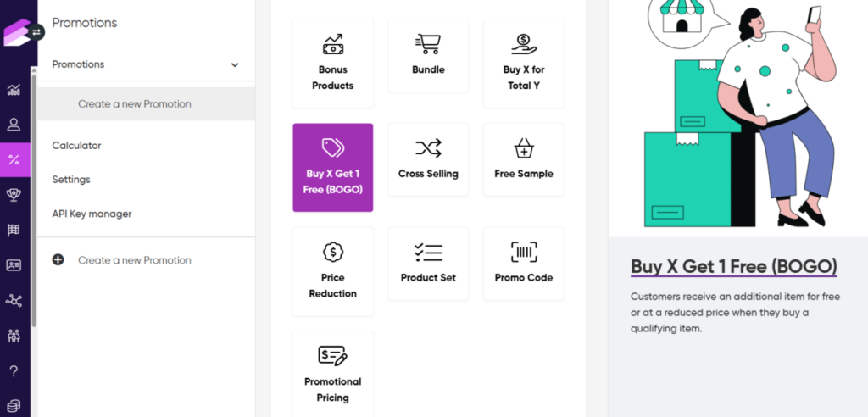The height and width of the screenshot is (417, 868).
Task: Open the analytics chart icon in sidebar
Action: (14, 90)
